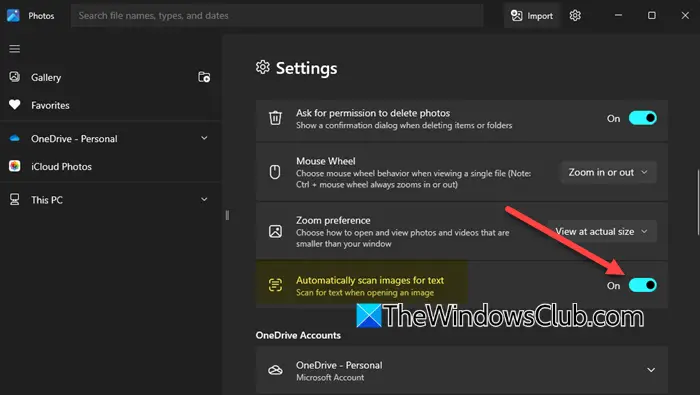Open settings via gear icon in title bar
700x395 pixels.
point(575,16)
